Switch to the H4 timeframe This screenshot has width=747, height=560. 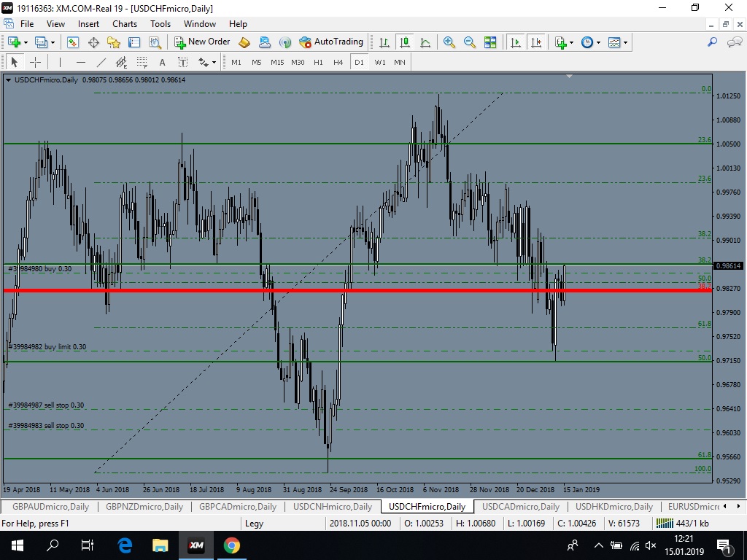point(338,62)
